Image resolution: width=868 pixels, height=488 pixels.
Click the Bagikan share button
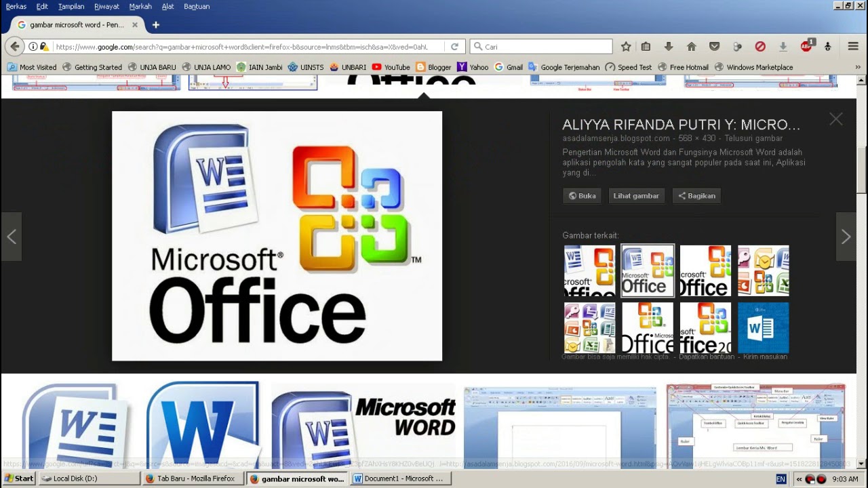(696, 196)
